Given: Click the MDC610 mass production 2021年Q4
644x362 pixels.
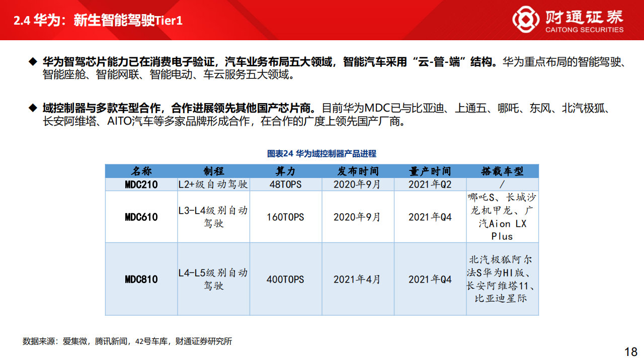Looking at the screenshot, I should click(430, 217).
